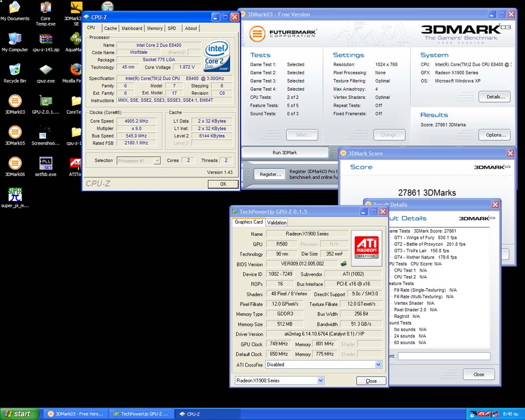The height and width of the screenshot is (420, 525).
Task: Click the BIOS save chip icon in GPU-Z
Action: (344, 264)
